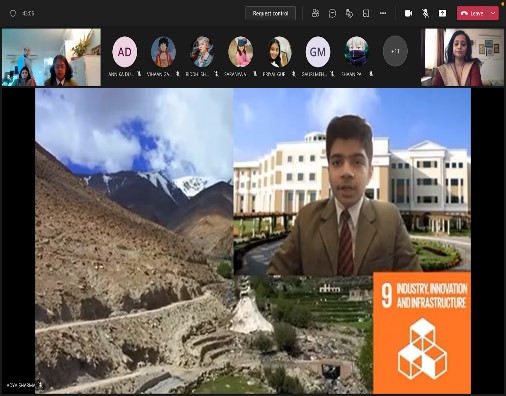Click the orange SDG 9 Industry tile

(422, 333)
